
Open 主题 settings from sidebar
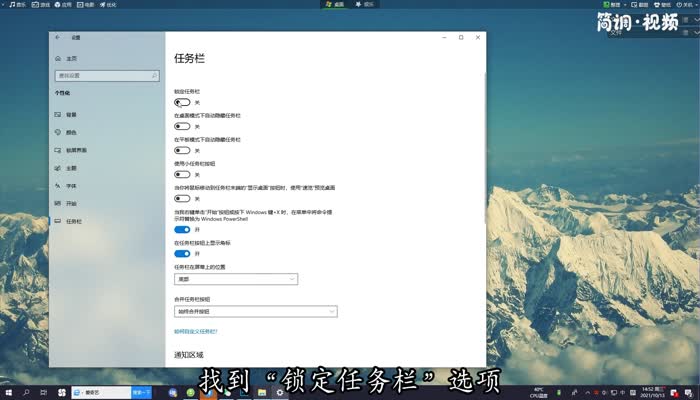click(71, 168)
